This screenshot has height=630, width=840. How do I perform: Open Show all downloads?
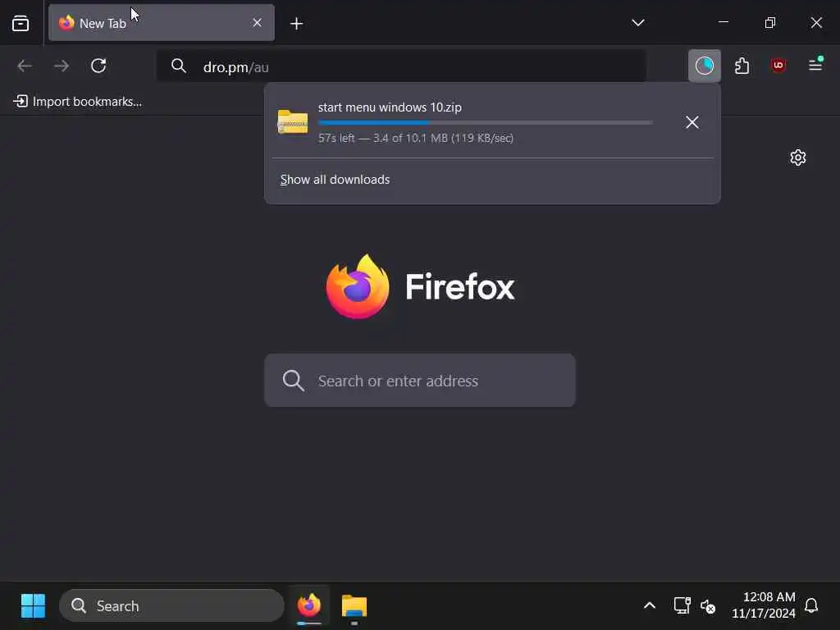click(x=336, y=180)
